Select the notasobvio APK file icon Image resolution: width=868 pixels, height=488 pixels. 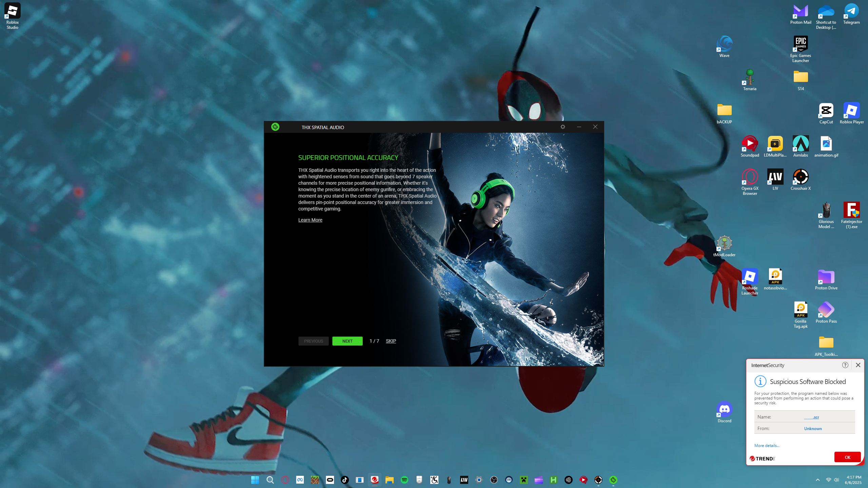(775, 279)
